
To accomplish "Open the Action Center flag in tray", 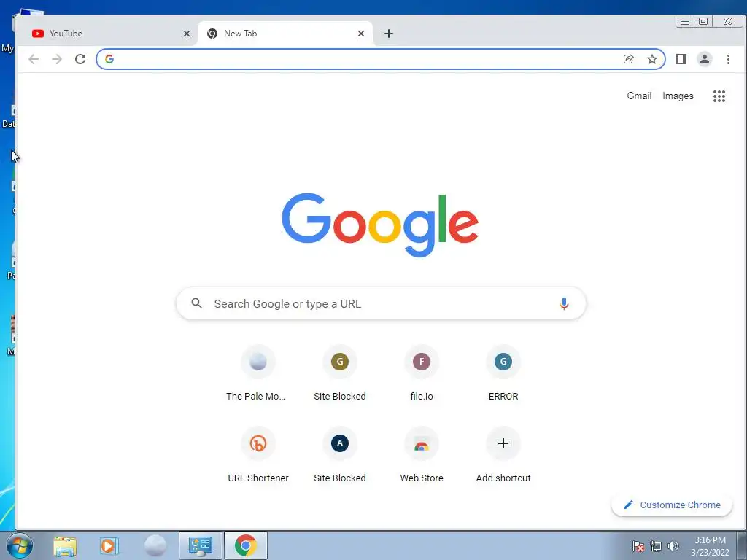I will coord(638,546).
